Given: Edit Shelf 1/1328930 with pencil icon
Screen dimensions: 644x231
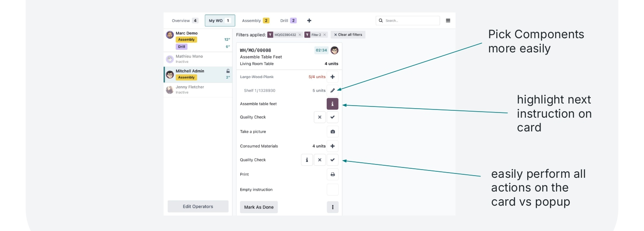Looking at the screenshot, I should [x=332, y=91].
